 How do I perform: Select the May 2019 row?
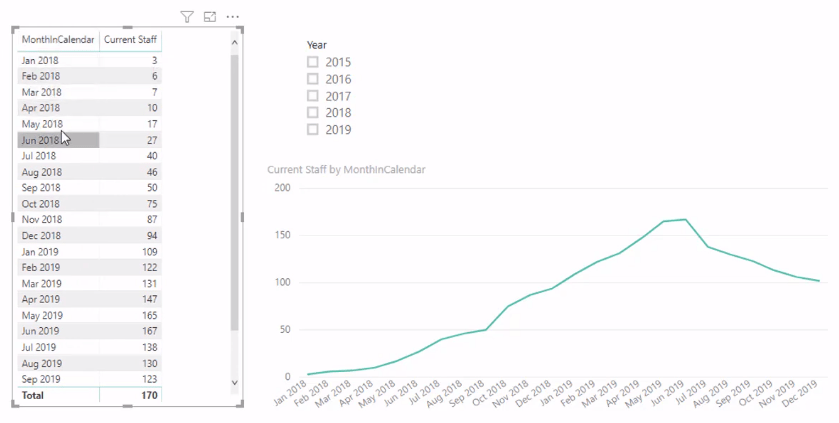point(89,315)
